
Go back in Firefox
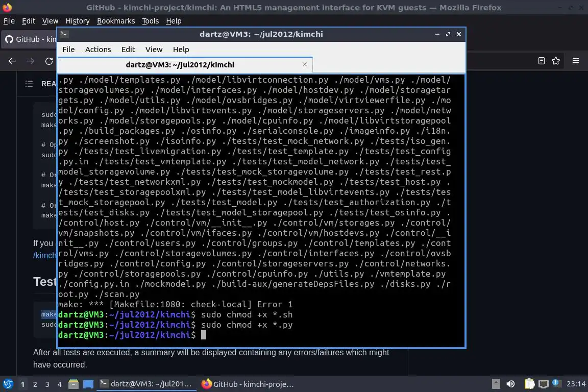pos(12,61)
